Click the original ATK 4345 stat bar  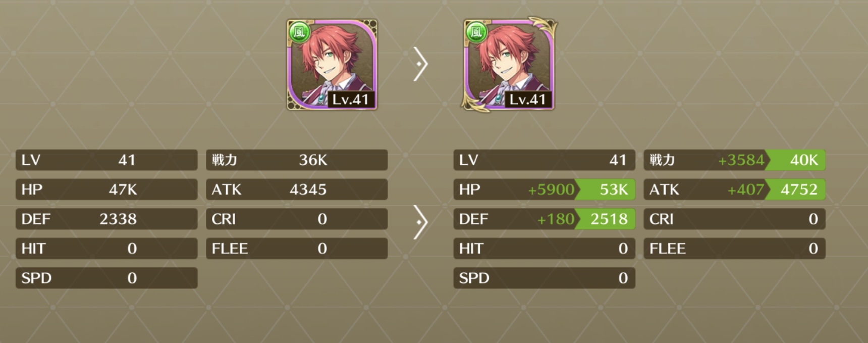297,189
